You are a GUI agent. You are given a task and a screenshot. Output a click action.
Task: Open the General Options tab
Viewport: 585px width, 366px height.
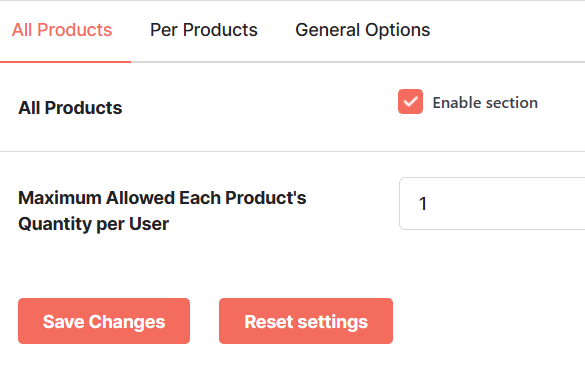[x=363, y=30]
